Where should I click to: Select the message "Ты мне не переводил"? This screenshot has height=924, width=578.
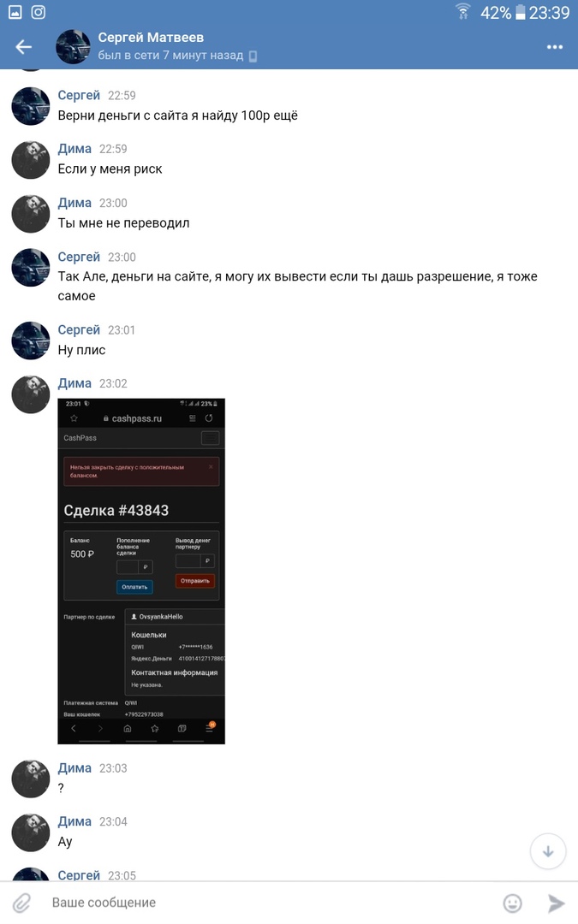(123, 222)
